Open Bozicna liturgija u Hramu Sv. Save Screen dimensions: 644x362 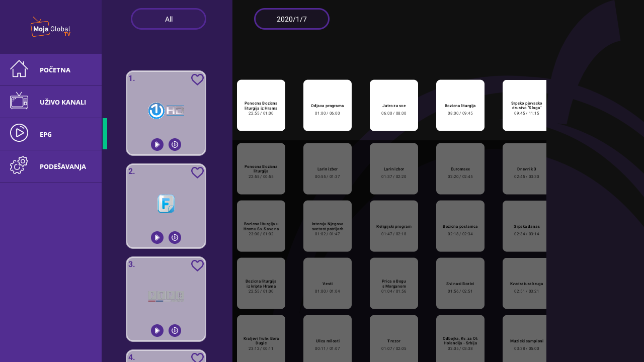pyautogui.click(x=261, y=226)
